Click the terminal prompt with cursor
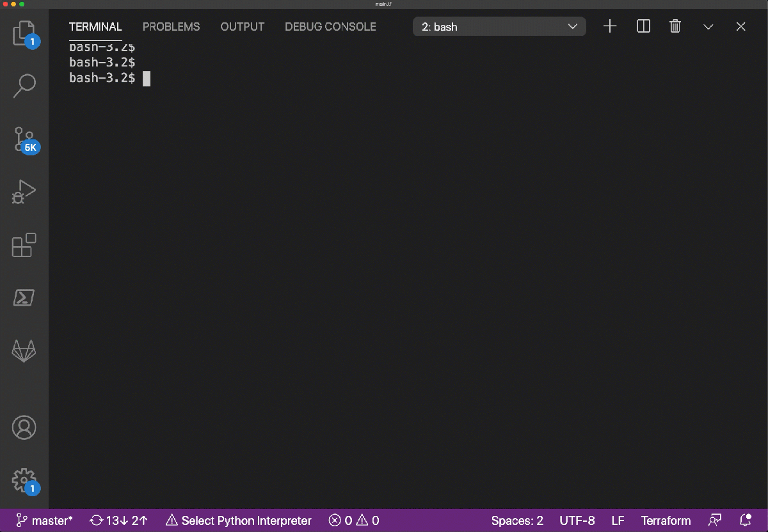 [109, 78]
